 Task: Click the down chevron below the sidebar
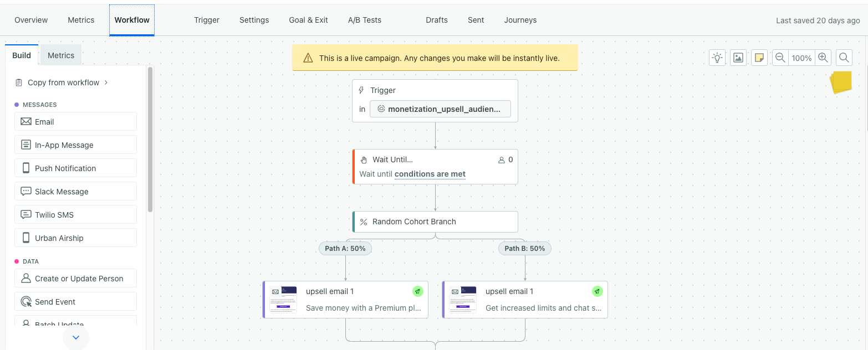(76, 337)
